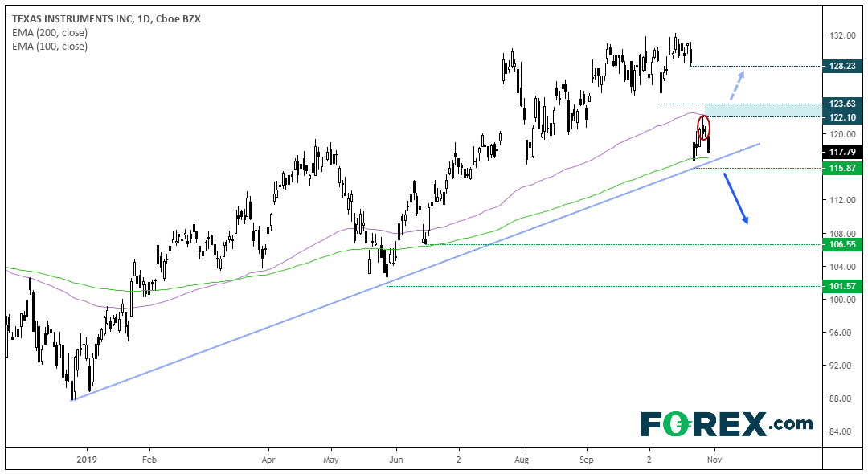Click the Jun date axis label

pos(395,460)
